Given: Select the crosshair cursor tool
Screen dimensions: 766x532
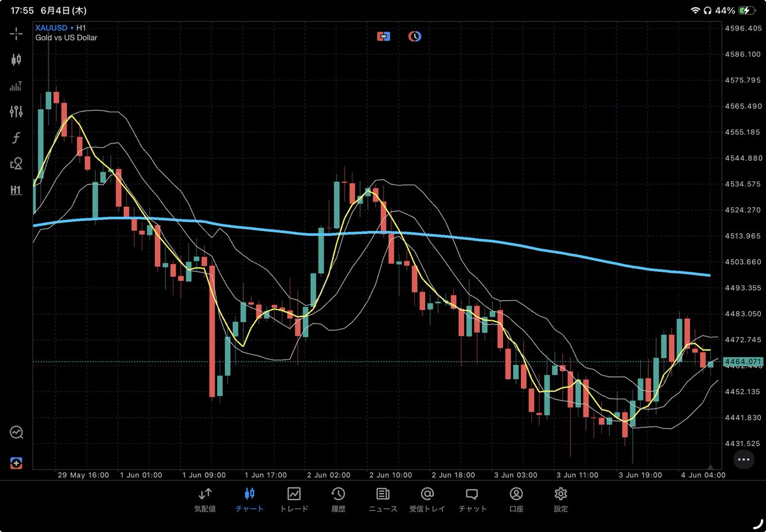Looking at the screenshot, I should pos(16,33).
